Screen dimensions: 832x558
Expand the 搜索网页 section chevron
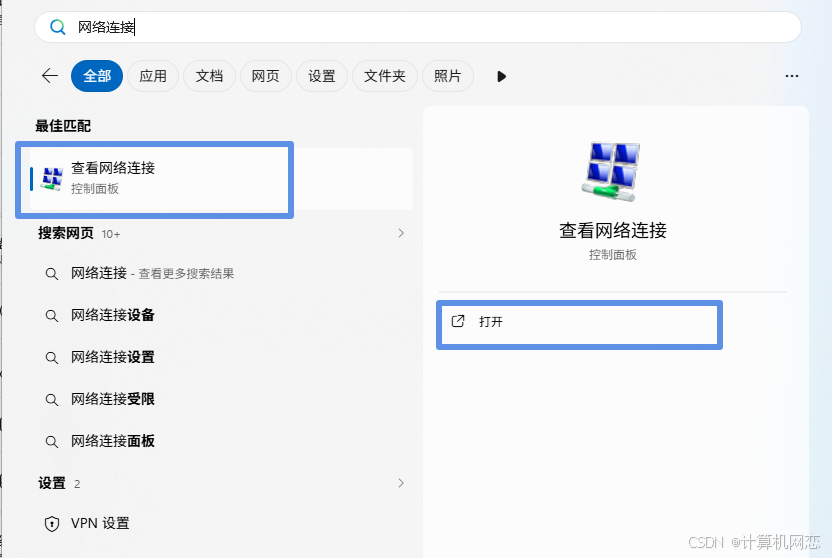pyautogui.click(x=401, y=233)
